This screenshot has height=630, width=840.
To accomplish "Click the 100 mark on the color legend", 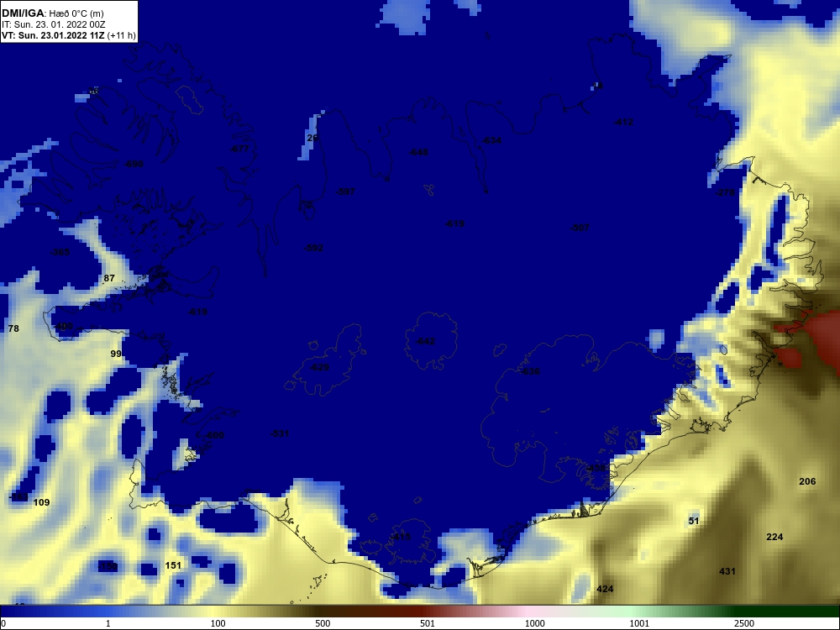I will [x=218, y=623].
